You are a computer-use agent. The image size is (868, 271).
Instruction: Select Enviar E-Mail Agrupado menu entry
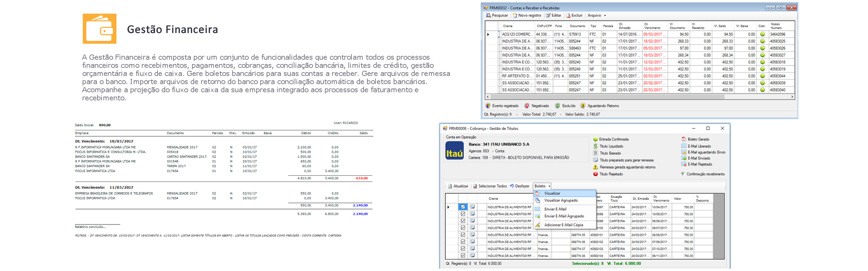click(x=565, y=216)
